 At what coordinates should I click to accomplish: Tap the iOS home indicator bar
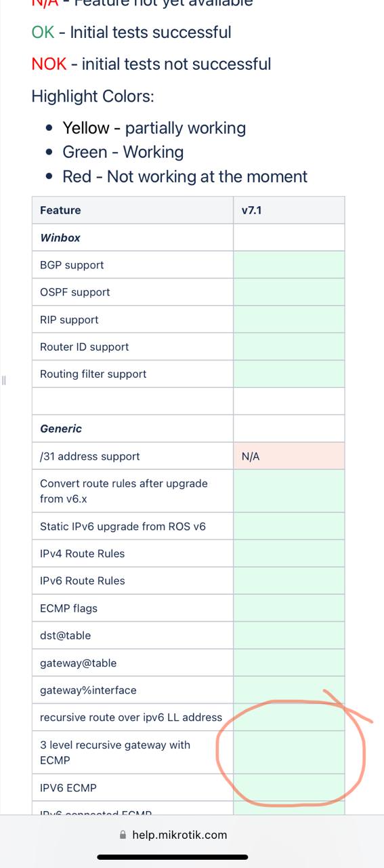[x=192, y=857]
